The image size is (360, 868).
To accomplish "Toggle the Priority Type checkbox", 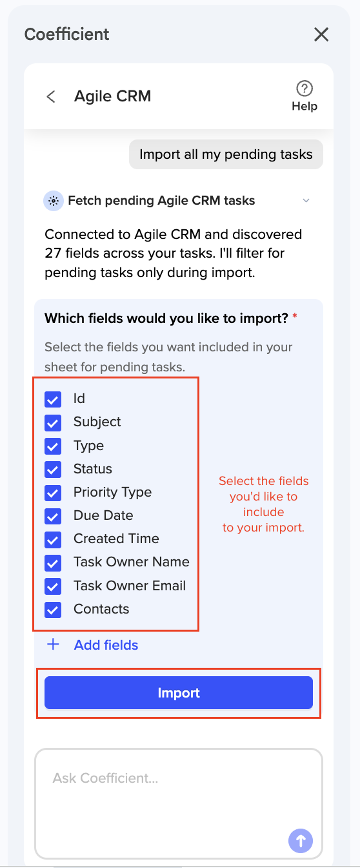I will pos(53,493).
